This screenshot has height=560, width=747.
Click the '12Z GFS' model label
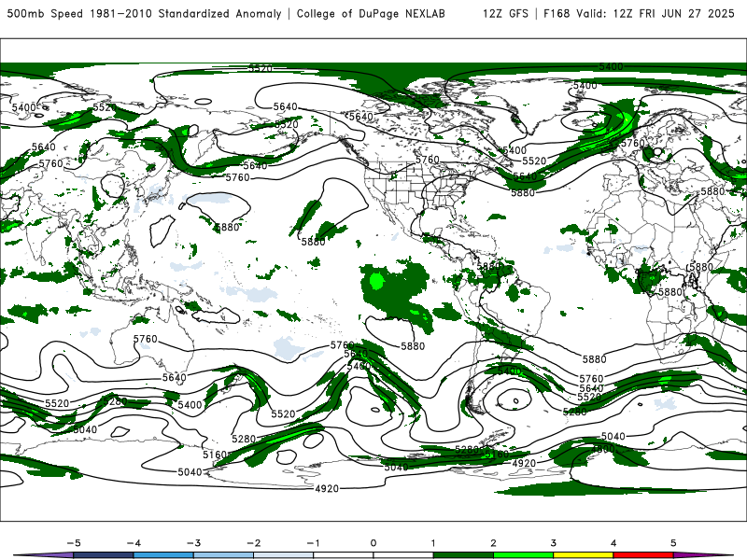pos(505,13)
